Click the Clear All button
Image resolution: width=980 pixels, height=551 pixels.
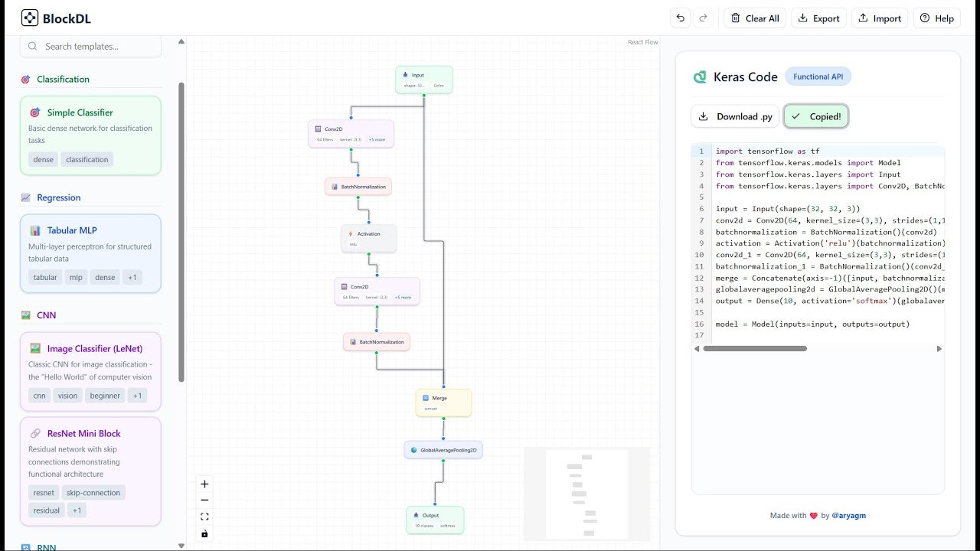(x=755, y=18)
